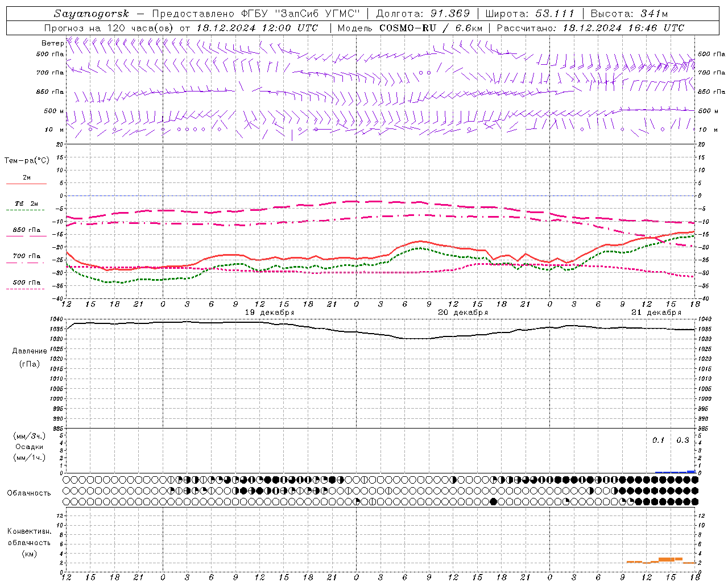
Task: Select the 'Долгота: 91.369' header field
Action: (x=423, y=14)
